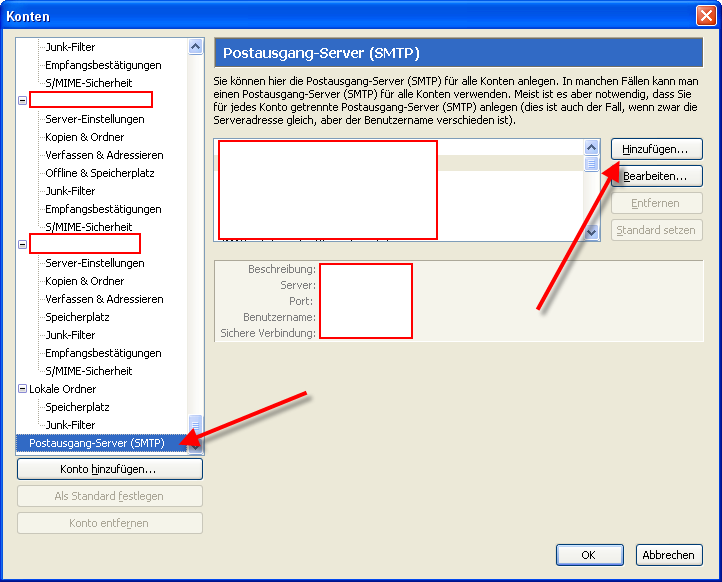Click the SMTP server list's scroll-down arrow

click(591, 231)
